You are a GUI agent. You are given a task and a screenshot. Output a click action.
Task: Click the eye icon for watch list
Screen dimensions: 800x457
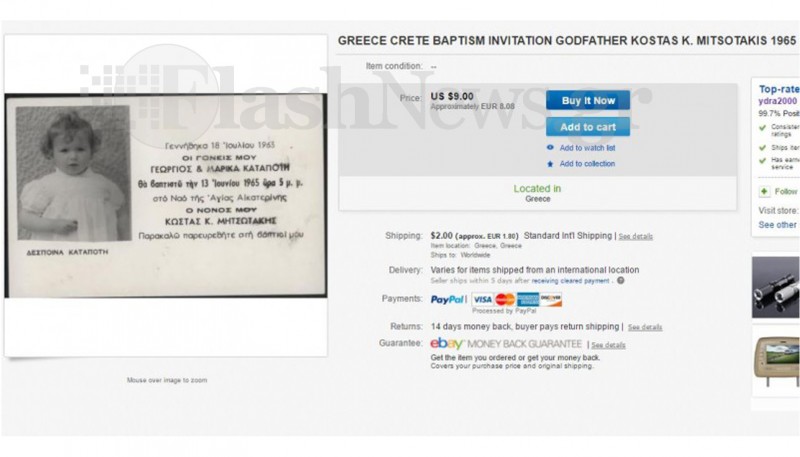pyautogui.click(x=550, y=147)
